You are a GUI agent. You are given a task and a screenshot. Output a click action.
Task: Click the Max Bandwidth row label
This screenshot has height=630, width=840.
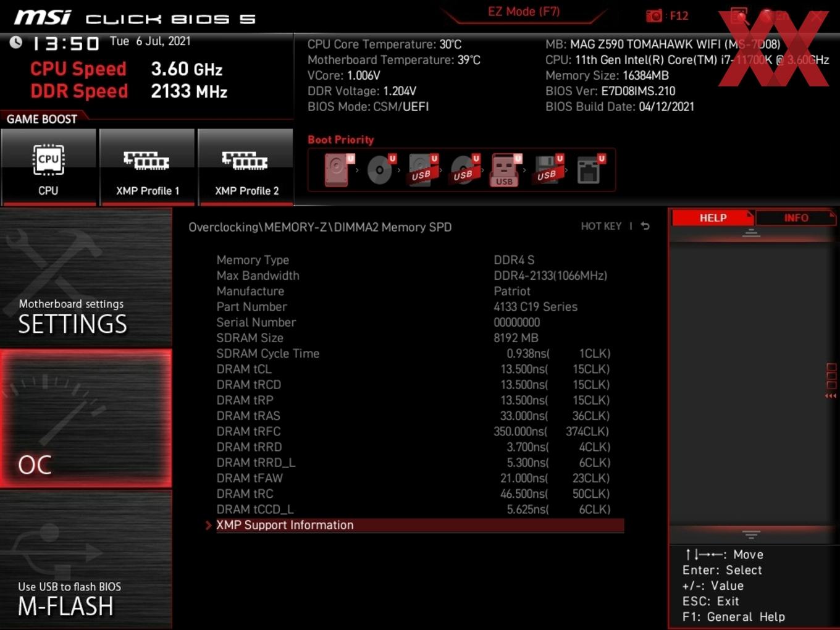(258, 275)
